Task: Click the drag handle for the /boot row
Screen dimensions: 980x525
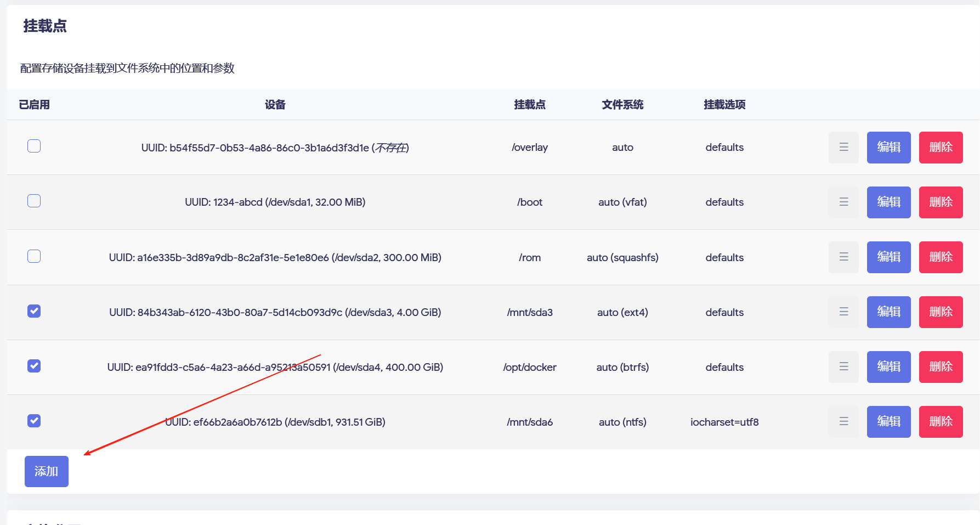Action: (x=843, y=202)
